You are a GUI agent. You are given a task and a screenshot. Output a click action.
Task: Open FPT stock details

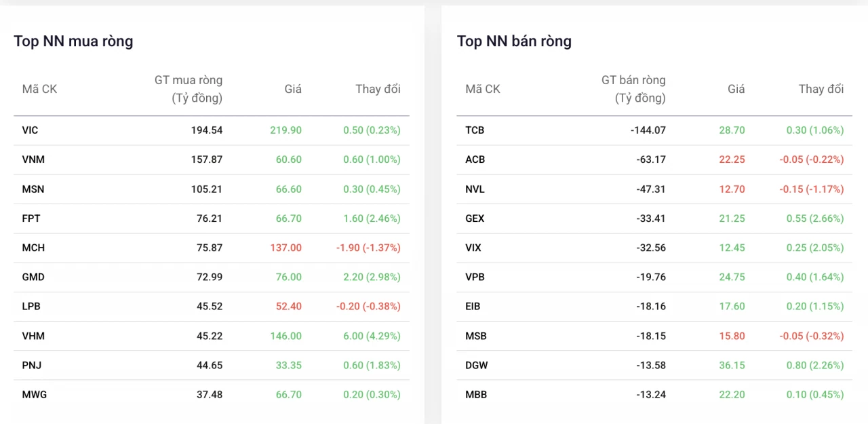31,218
